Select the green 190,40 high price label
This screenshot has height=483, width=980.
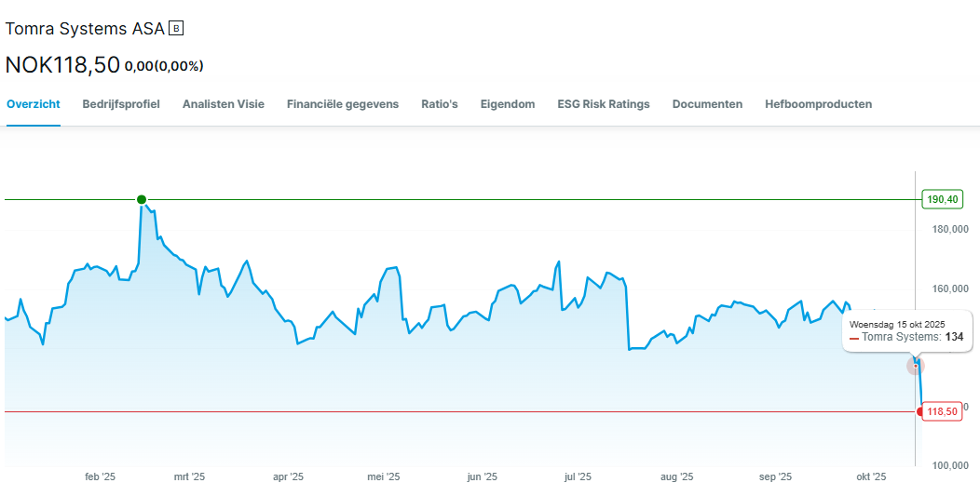tap(942, 199)
